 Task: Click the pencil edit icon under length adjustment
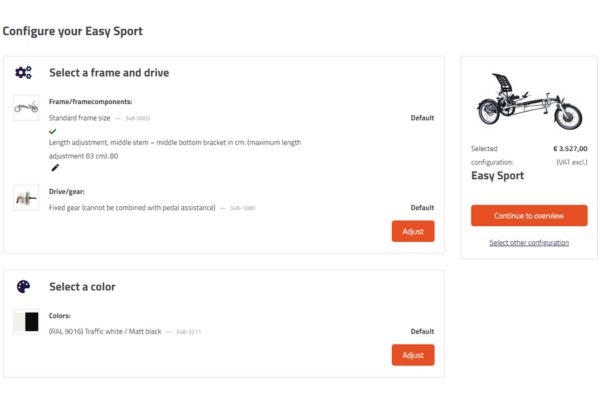coord(55,168)
